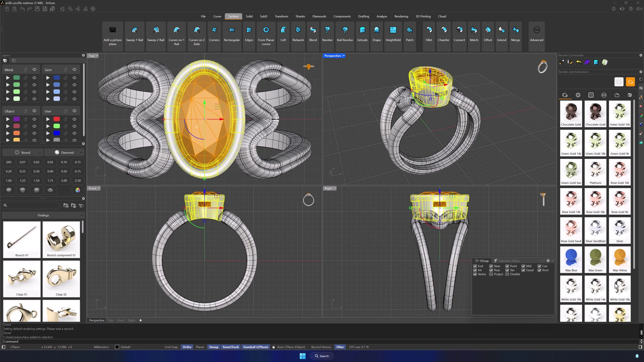Open the Advanced surface tools
The height and width of the screenshot is (362, 644).
tap(536, 34)
